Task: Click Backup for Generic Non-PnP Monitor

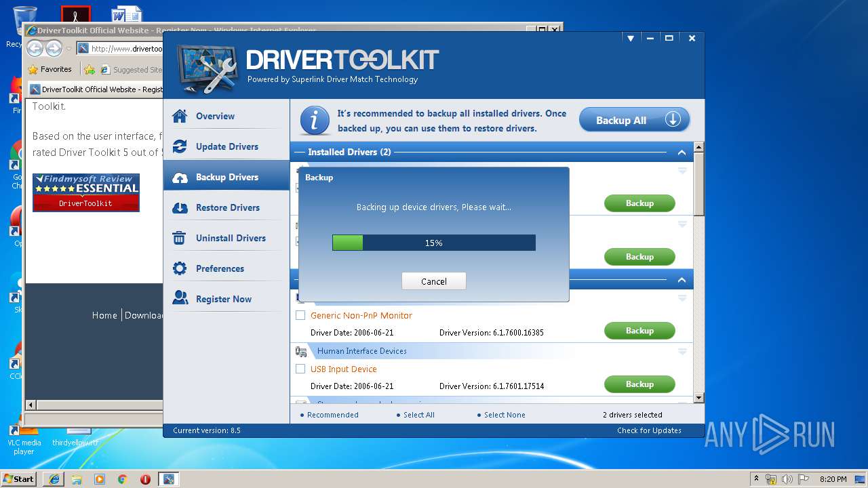Action: click(639, 331)
